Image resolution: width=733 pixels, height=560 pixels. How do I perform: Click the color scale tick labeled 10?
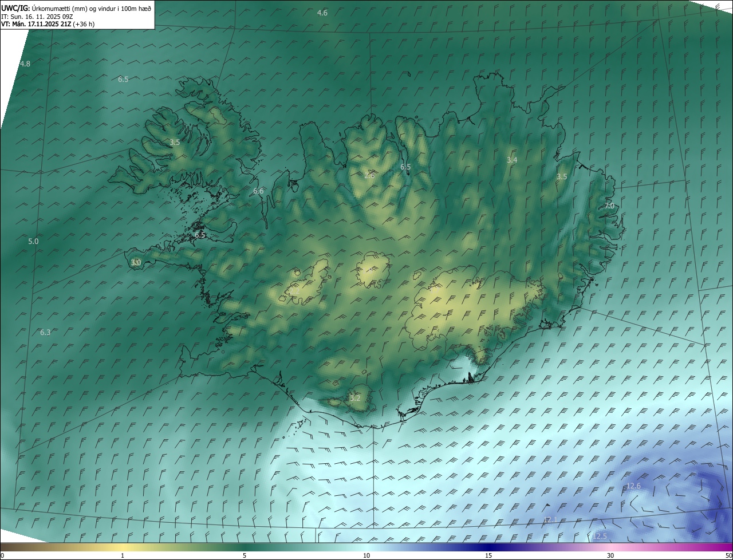(366, 555)
